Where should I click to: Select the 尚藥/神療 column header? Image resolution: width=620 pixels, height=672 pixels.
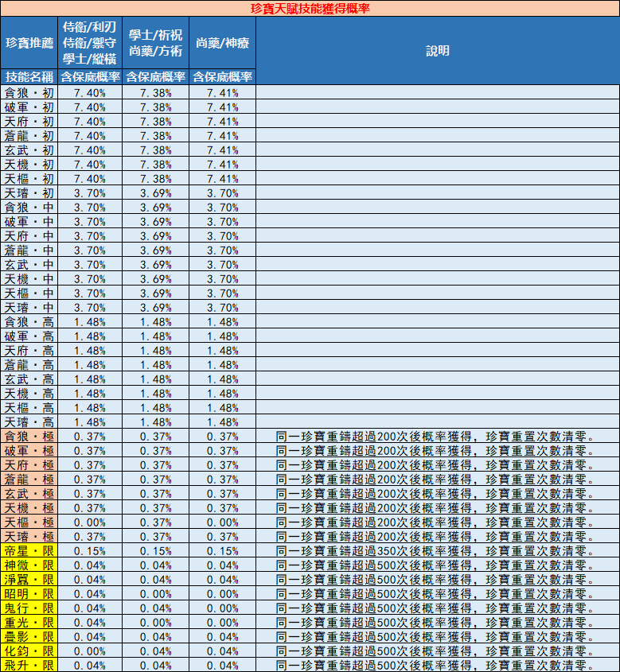(x=222, y=42)
